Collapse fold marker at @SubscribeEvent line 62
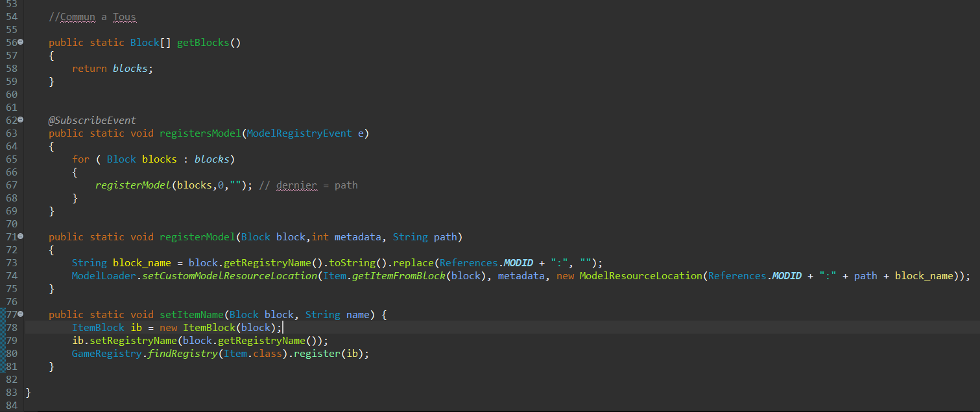Viewport: 980px width, 412px height. coord(21,120)
